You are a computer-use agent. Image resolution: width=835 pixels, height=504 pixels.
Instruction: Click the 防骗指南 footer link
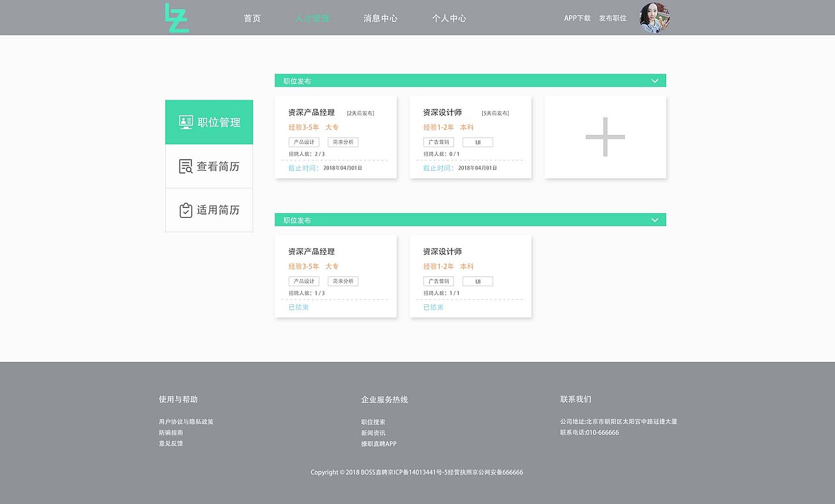(170, 432)
